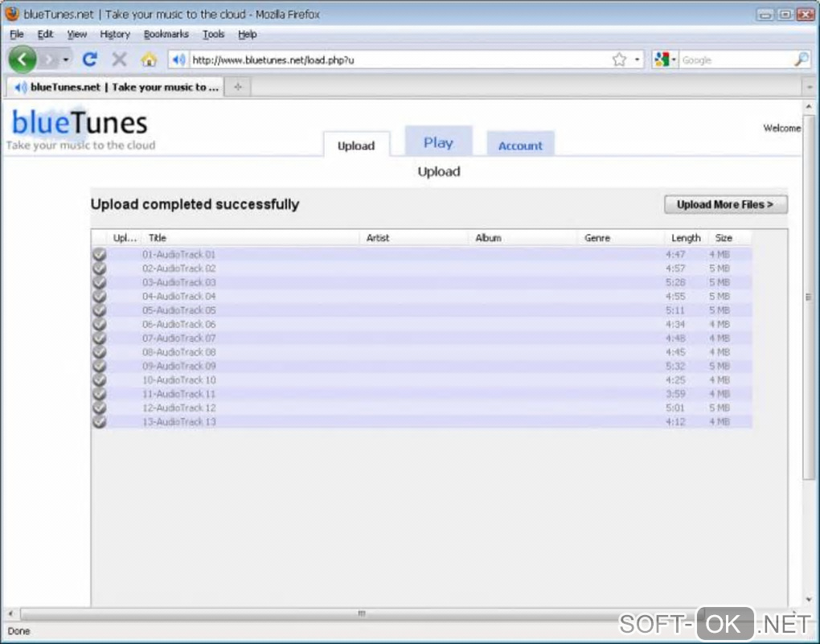Click the Firefox icon in title bar
The height and width of the screenshot is (644, 820).
pos(11,14)
